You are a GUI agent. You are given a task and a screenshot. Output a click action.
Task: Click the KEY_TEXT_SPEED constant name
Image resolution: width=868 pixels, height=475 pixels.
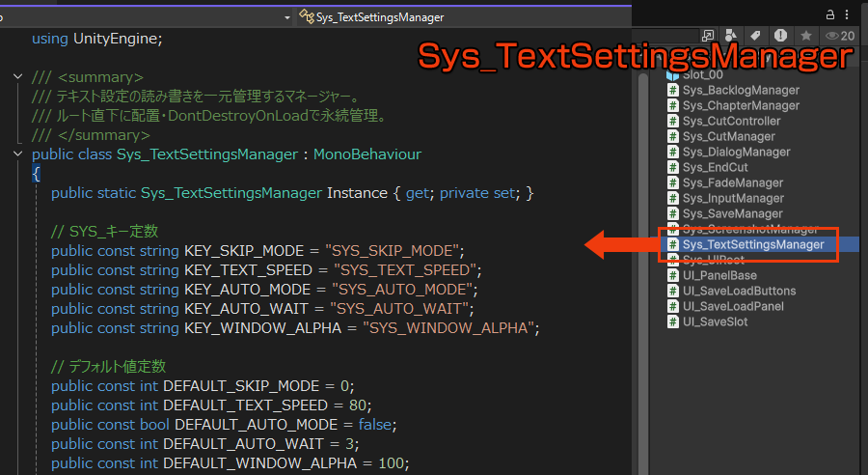click(x=248, y=270)
